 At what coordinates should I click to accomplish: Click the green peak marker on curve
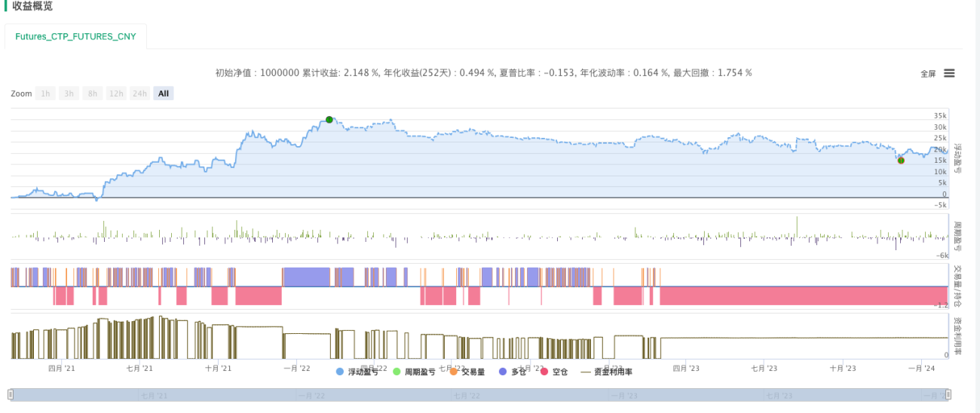329,120
